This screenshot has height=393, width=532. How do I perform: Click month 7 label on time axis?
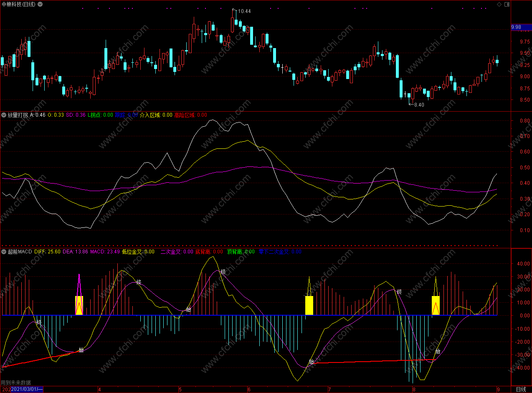pyautogui.click(x=329, y=389)
